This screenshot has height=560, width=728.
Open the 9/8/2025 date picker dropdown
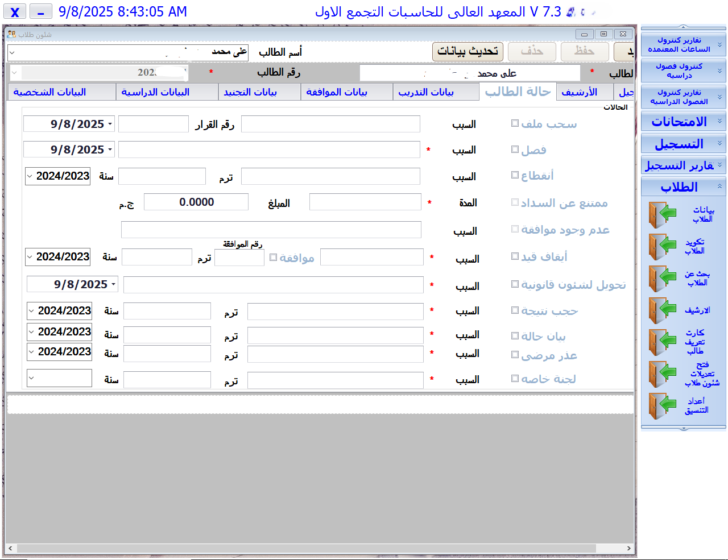click(109, 123)
